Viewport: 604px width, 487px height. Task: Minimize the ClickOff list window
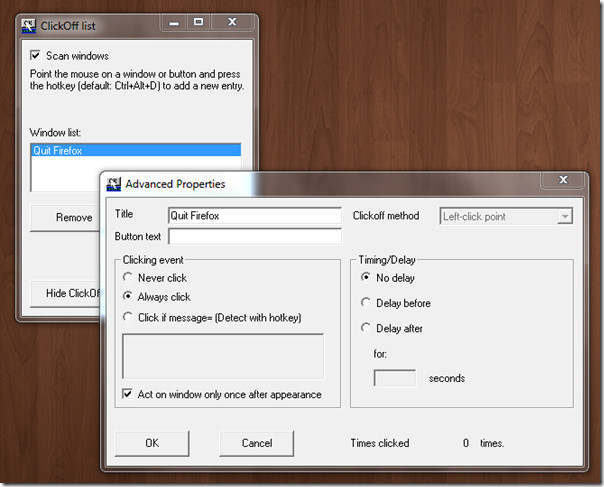tap(174, 22)
